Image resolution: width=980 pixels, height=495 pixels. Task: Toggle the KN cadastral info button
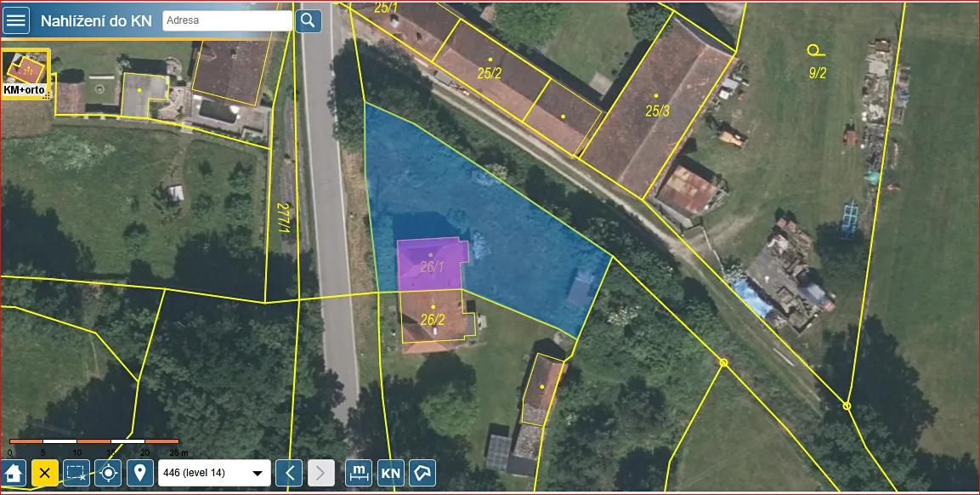(391, 473)
